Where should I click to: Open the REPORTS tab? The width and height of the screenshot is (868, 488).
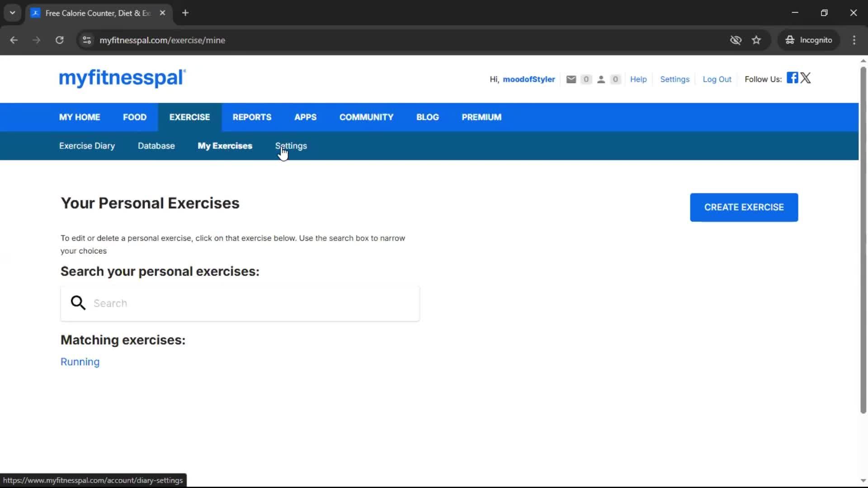[x=252, y=117]
